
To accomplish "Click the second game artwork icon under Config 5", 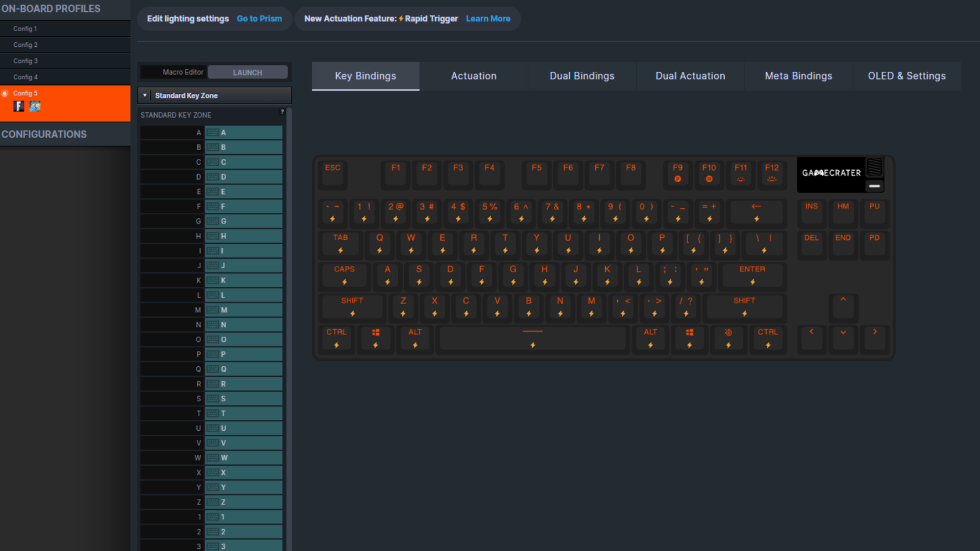I will [x=35, y=106].
